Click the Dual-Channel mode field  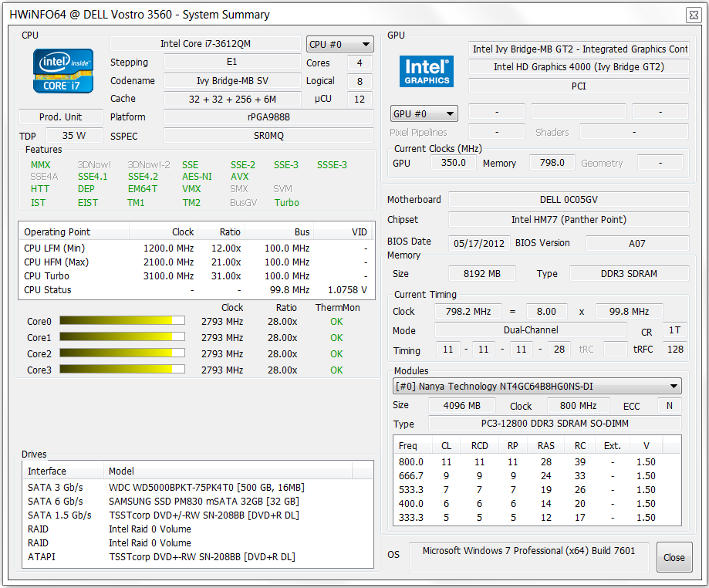point(531,330)
